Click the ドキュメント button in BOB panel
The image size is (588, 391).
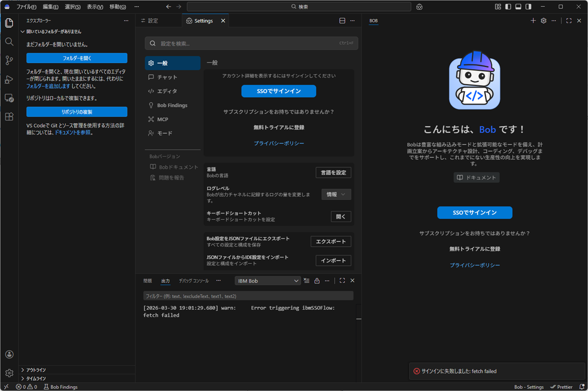point(476,178)
